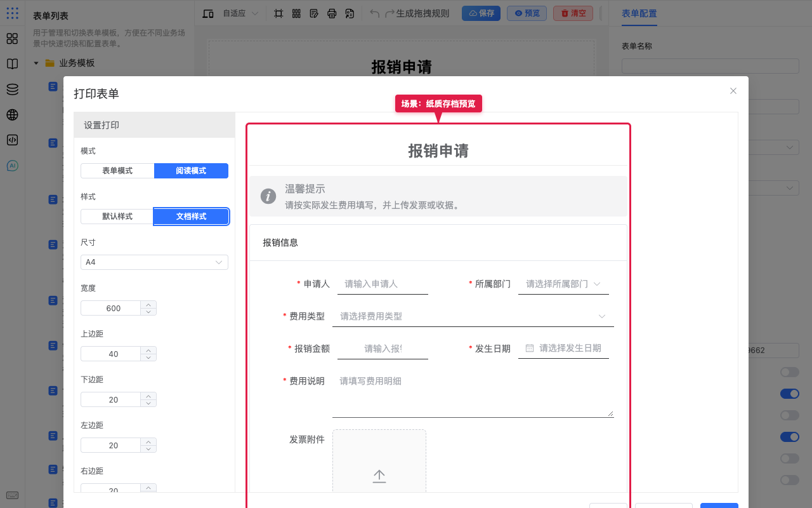
Task: Click the printer toolbar icon
Action: (332, 13)
